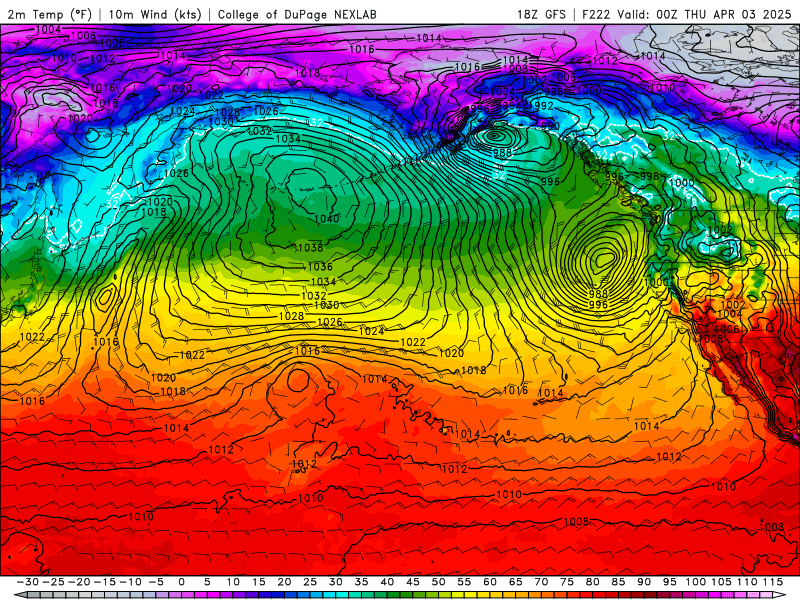Click the -20 temperature scale label
Image resolution: width=800 pixels, height=600 pixels.
coord(78,582)
